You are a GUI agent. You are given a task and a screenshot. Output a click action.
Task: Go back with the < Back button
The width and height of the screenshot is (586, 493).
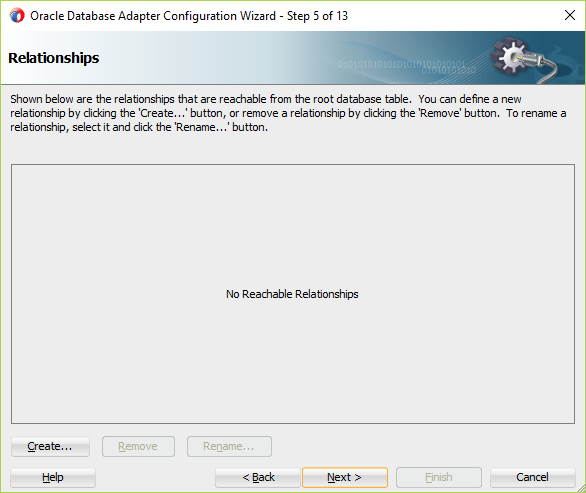coord(258,477)
